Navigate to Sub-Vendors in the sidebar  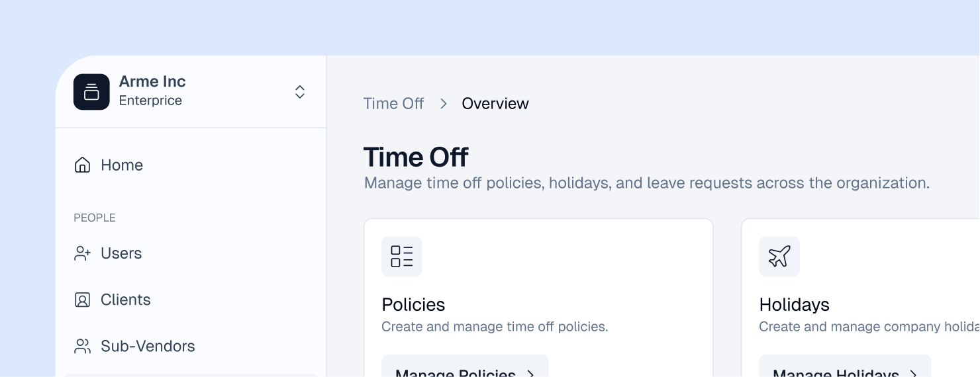[x=148, y=346]
